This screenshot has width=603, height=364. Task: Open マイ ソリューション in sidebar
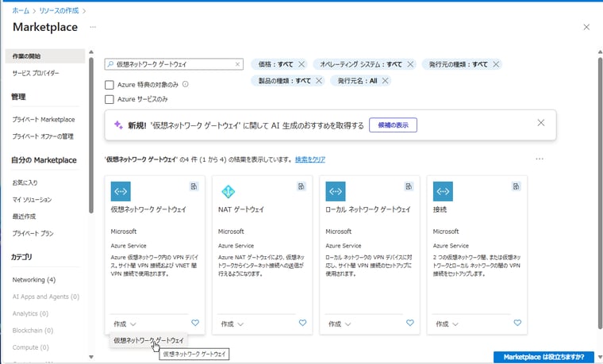pyautogui.click(x=32, y=200)
